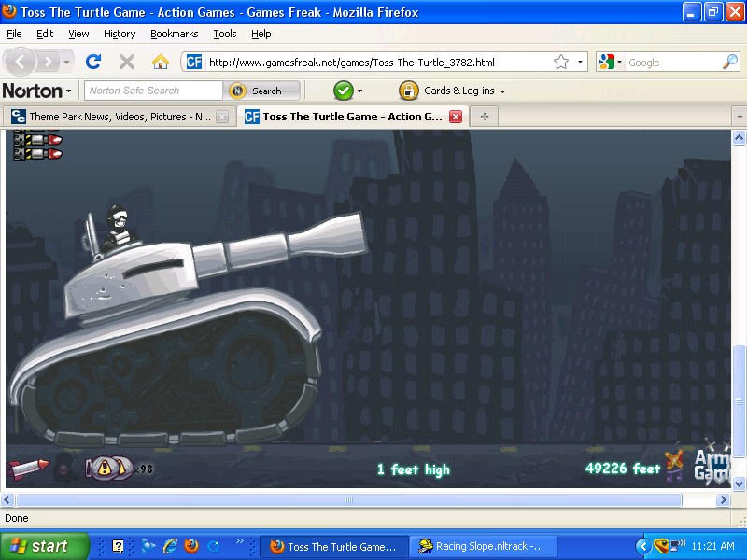The height and width of the screenshot is (560, 747).
Task: Open the Cards & Log-ins menu
Action: (x=464, y=91)
